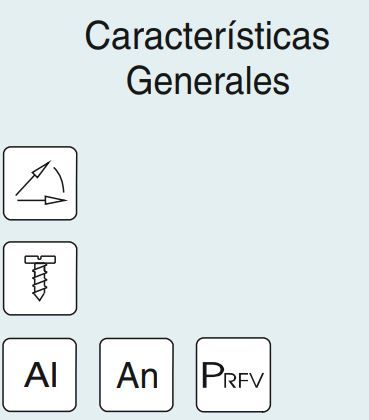Select the An anodized finish icon
The width and height of the screenshot is (369, 420).
click(136, 375)
